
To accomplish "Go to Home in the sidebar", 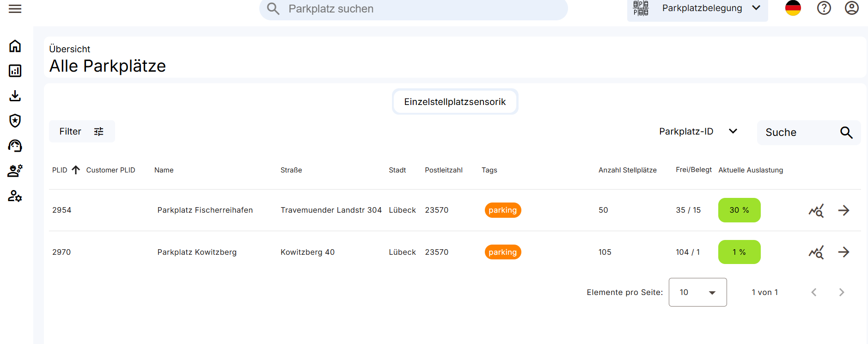I will tap(15, 46).
